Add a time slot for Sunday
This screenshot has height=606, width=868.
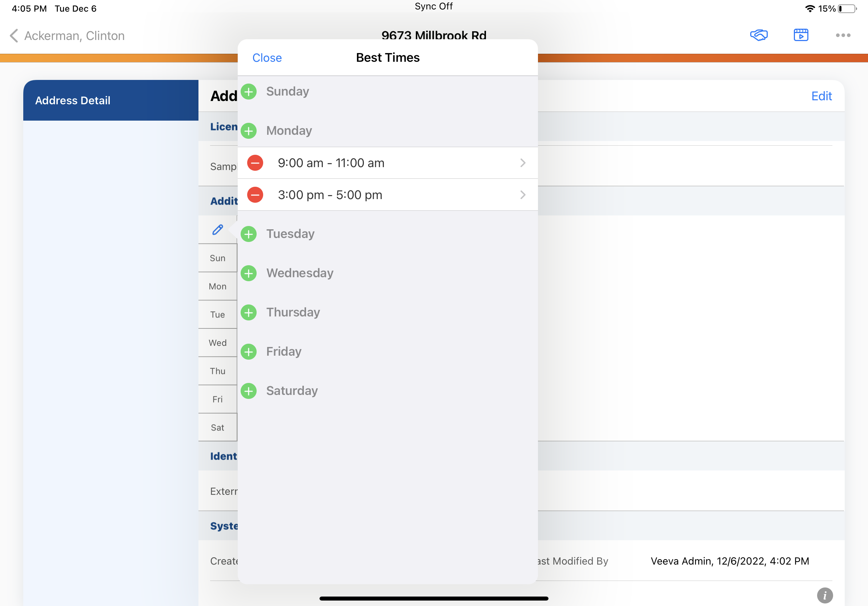click(249, 92)
